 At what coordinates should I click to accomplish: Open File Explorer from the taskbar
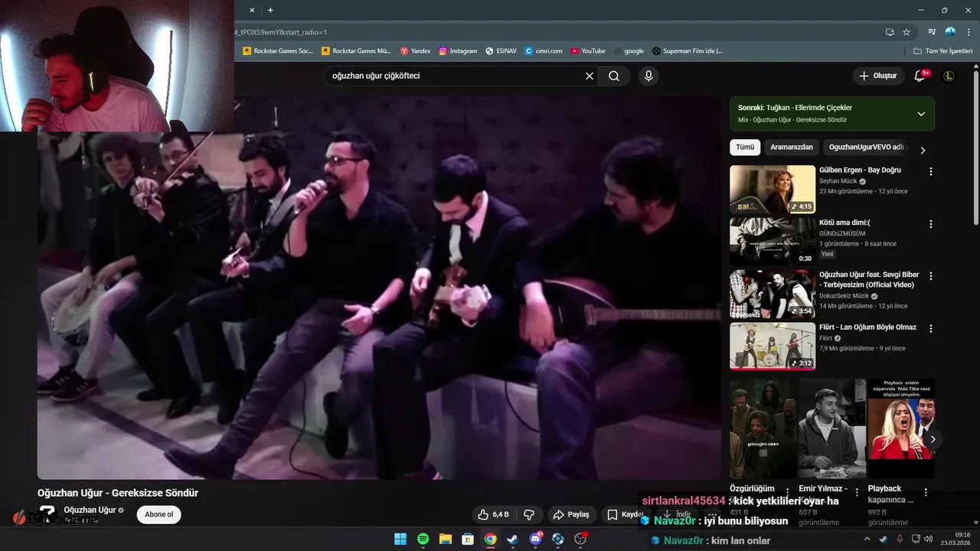pos(445,539)
